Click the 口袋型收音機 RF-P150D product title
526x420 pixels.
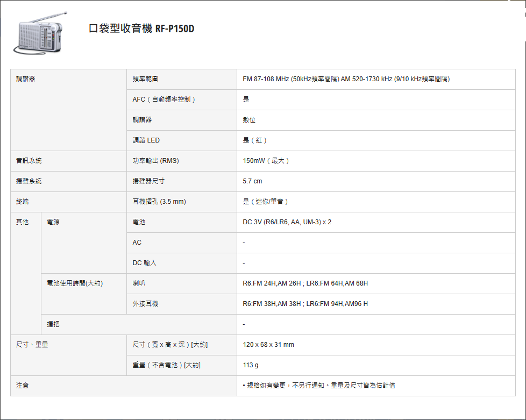[141, 29]
